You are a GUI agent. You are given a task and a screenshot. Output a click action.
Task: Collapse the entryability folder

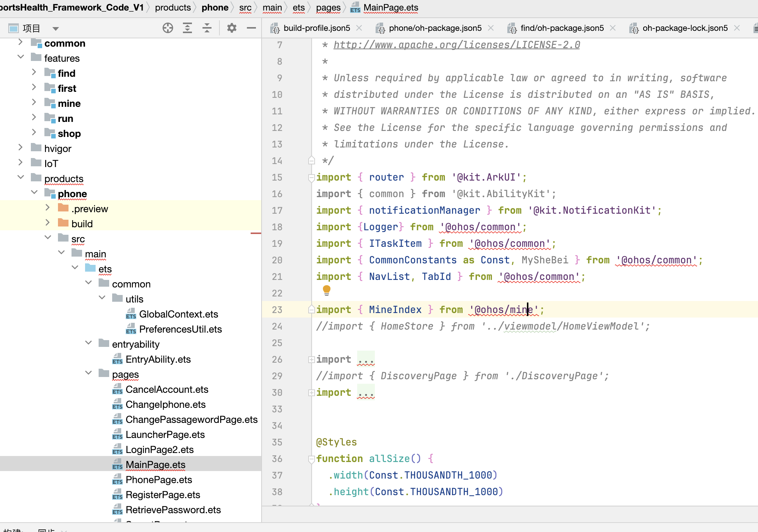coord(88,343)
